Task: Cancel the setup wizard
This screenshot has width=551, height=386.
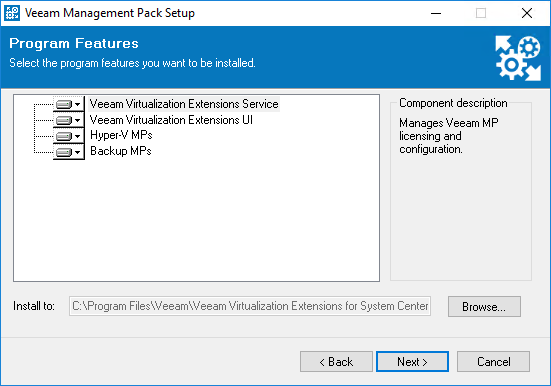Action: tap(493, 361)
